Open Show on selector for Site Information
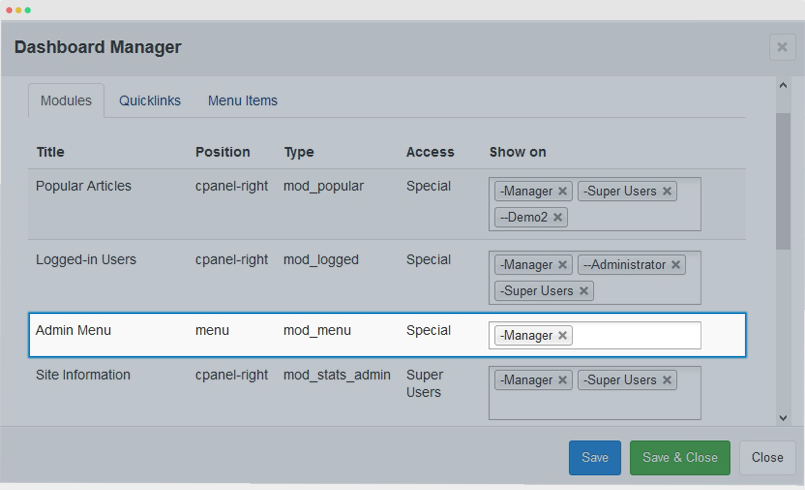The height and width of the screenshot is (490, 805). (595, 406)
